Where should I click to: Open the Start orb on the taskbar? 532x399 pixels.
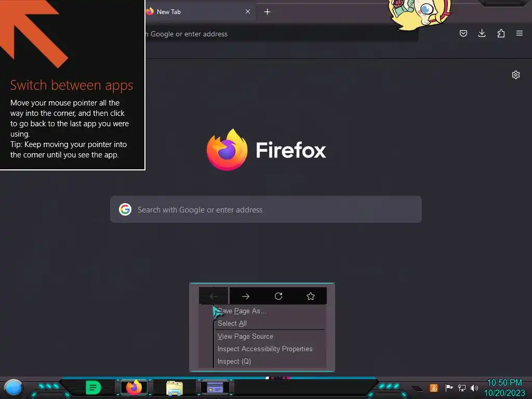(13, 388)
